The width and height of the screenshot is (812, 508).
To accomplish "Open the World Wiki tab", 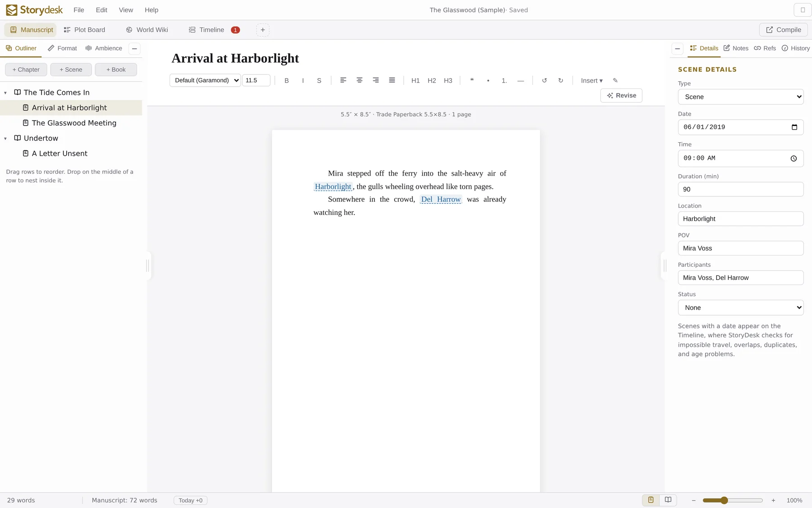I will (147, 30).
